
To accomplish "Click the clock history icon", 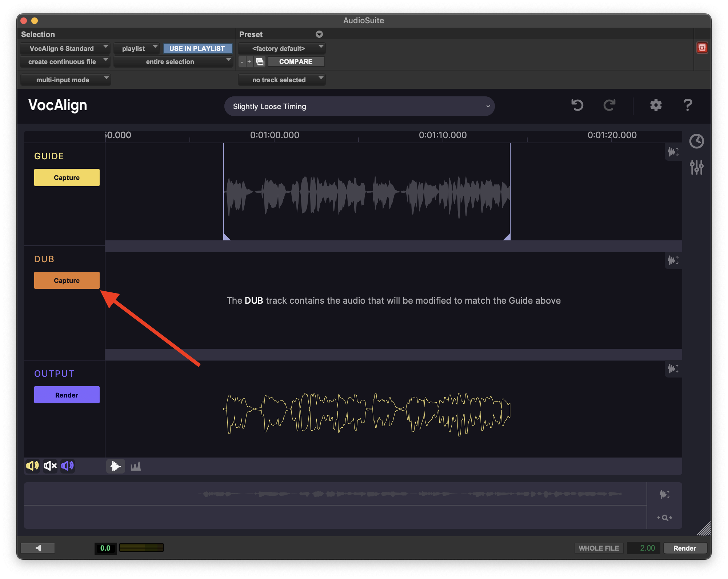I will point(696,141).
